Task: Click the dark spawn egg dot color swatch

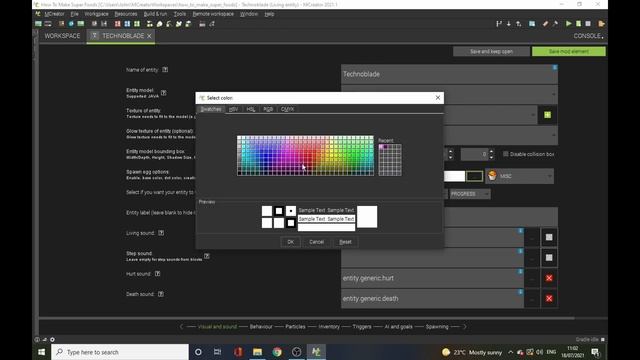Action: coord(474,176)
